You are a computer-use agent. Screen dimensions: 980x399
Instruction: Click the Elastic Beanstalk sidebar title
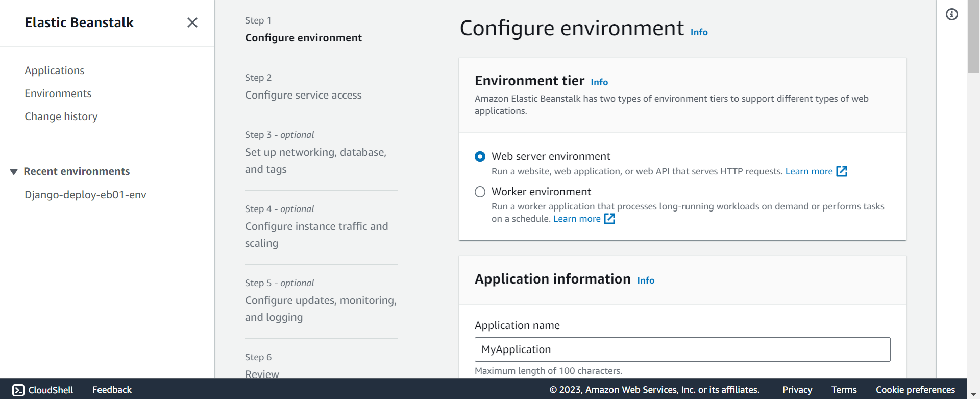(x=79, y=22)
